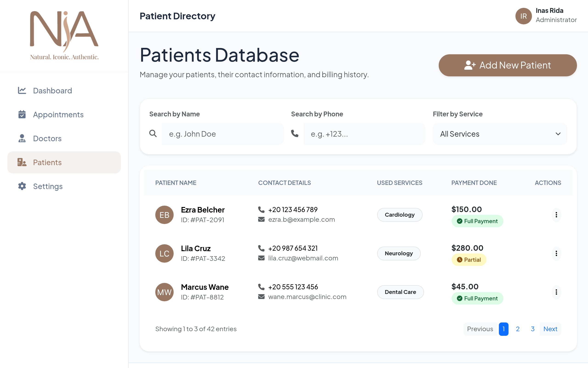588x368 pixels.
Task: Click the clock icon in the Partial badge
Action: click(x=459, y=260)
